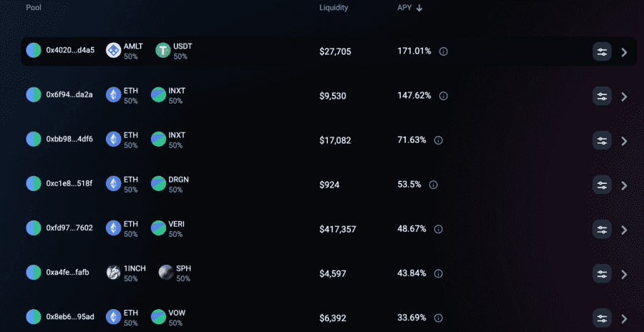644x332 pixels.
Task: Open pool address 0x4020...d4a5
Action: tap(70, 51)
